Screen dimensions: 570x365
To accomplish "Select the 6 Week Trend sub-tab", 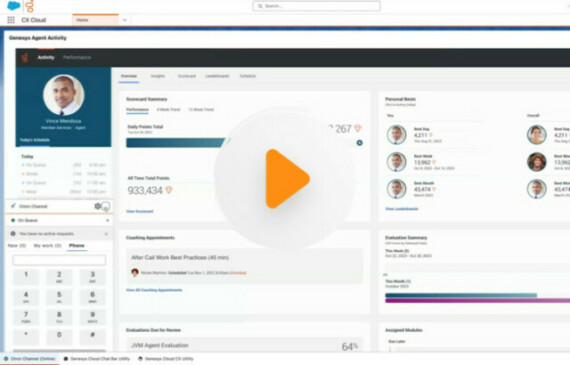I will coord(168,109).
